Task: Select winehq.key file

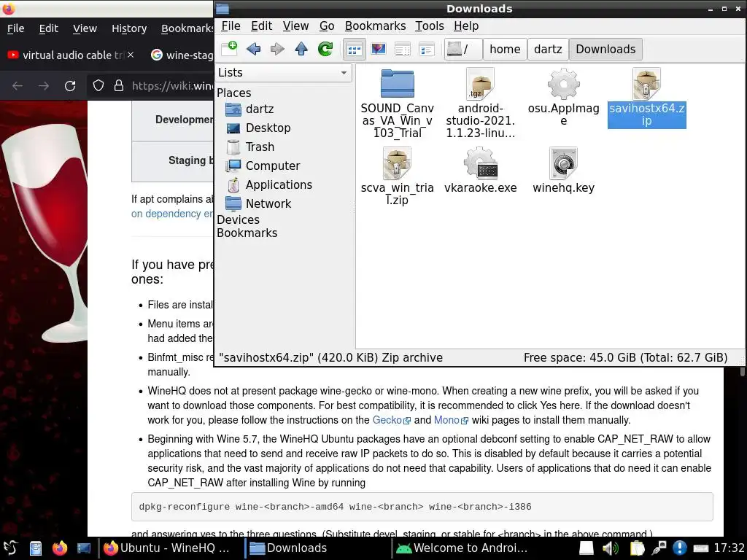Action: point(564,171)
